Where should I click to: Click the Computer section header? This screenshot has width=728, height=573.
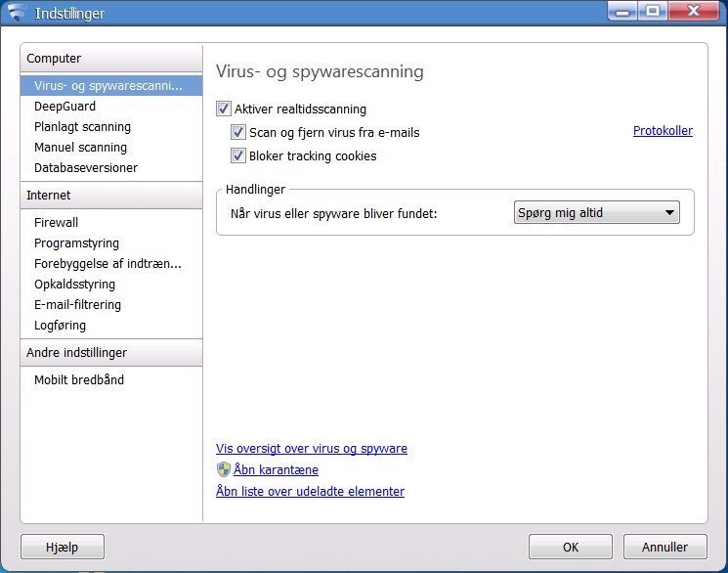pos(111,59)
